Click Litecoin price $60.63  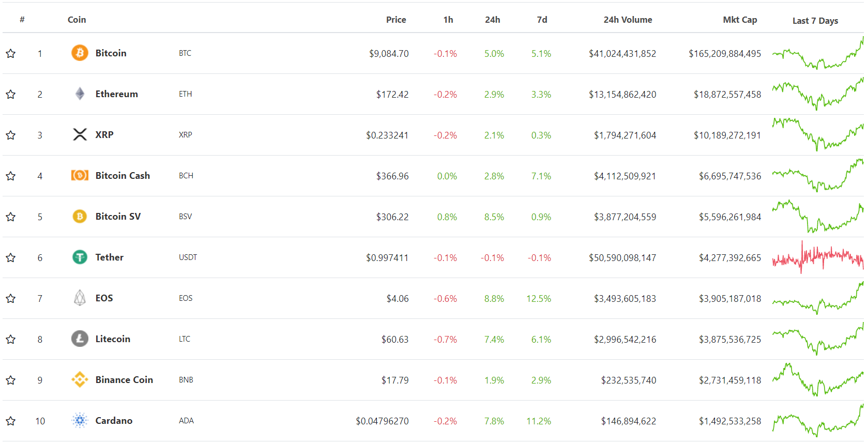(395, 339)
